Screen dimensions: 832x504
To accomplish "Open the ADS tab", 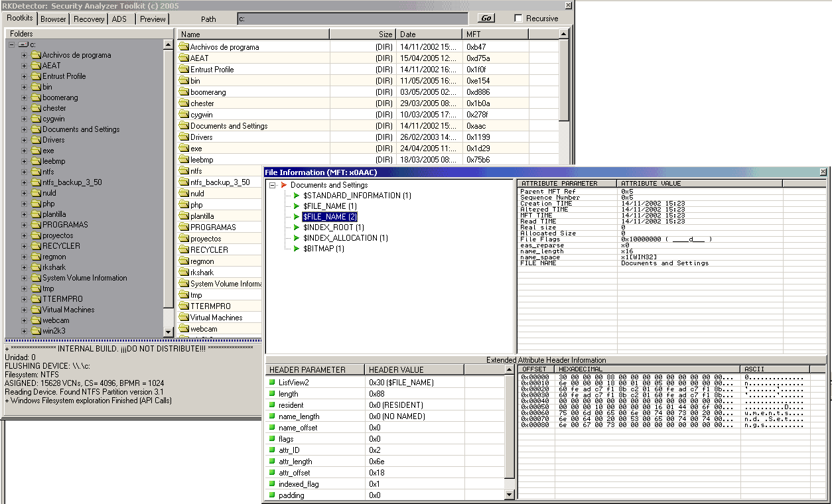I will coord(119,19).
